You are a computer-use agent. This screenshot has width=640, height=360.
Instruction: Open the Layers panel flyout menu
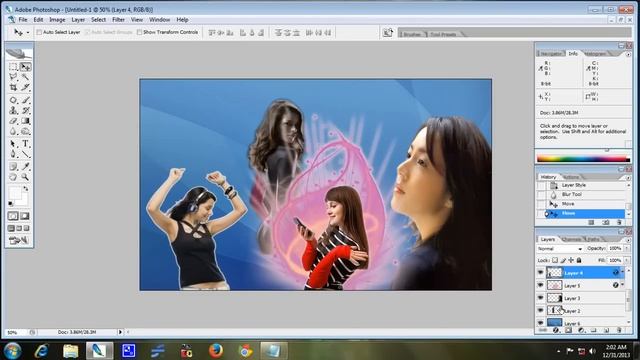[628, 240]
